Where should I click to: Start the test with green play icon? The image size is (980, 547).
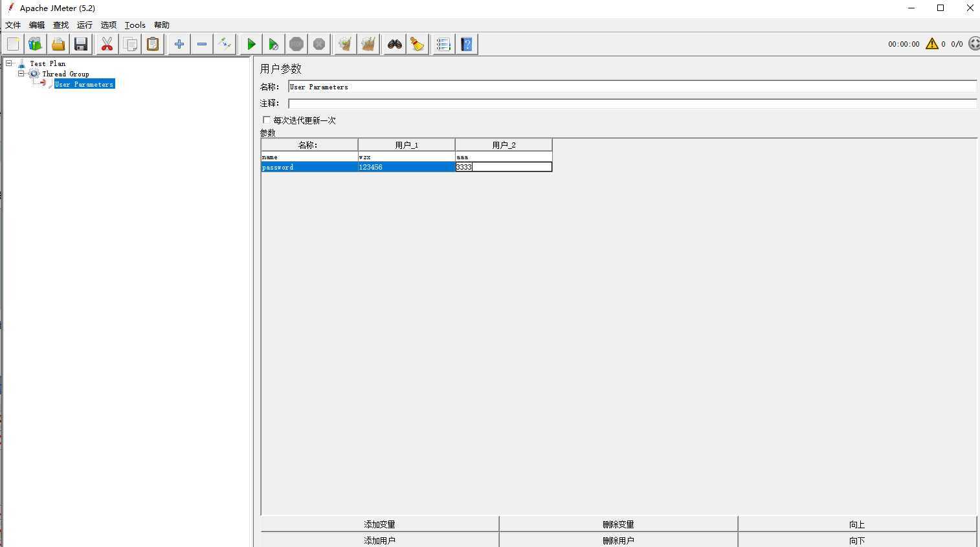coord(251,44)
